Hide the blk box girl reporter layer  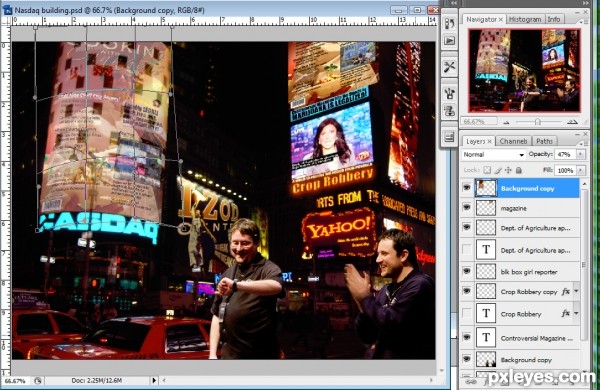coord(466,271)
